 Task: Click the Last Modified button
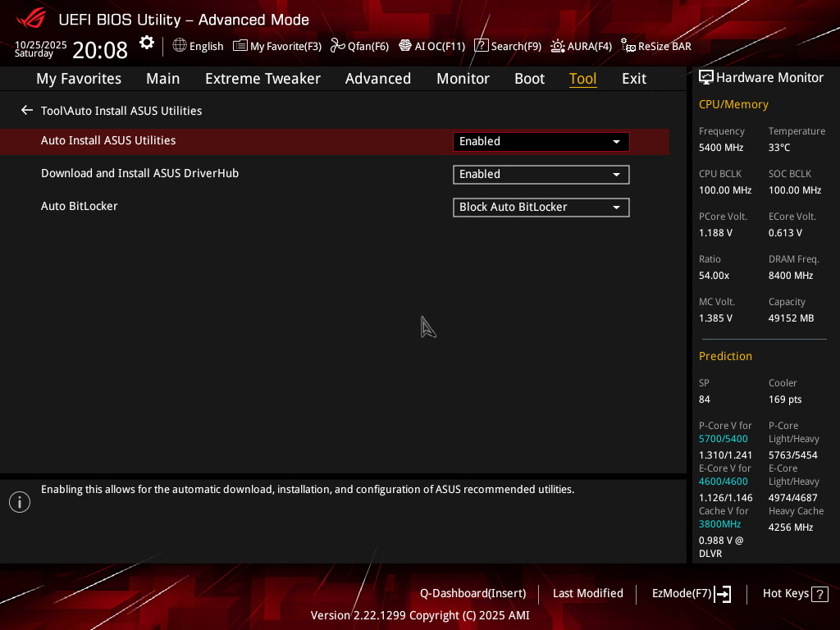tap(587, 593)
